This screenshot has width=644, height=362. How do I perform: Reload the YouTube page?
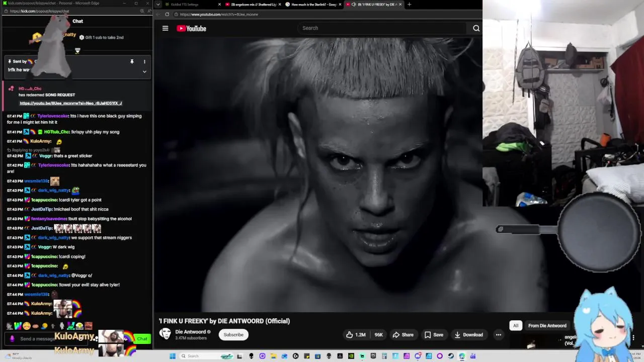(167, 14)
